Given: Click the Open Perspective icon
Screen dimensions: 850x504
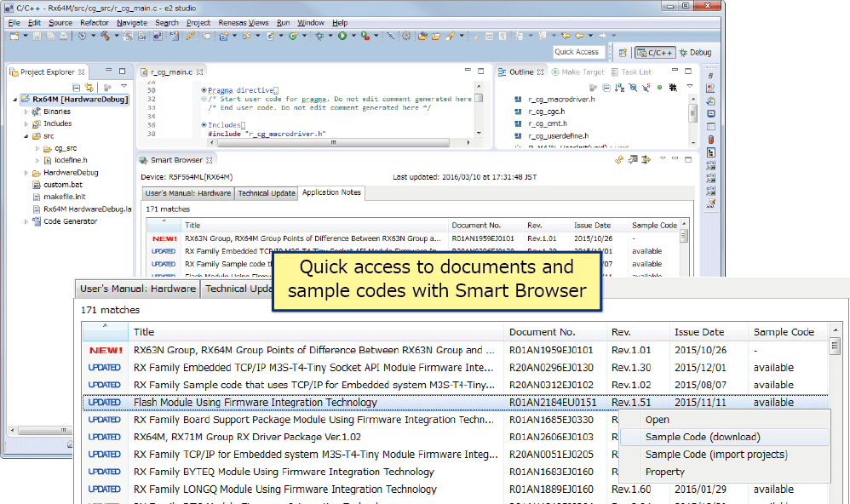Looking at the screenshot, I should coord(623,53).
